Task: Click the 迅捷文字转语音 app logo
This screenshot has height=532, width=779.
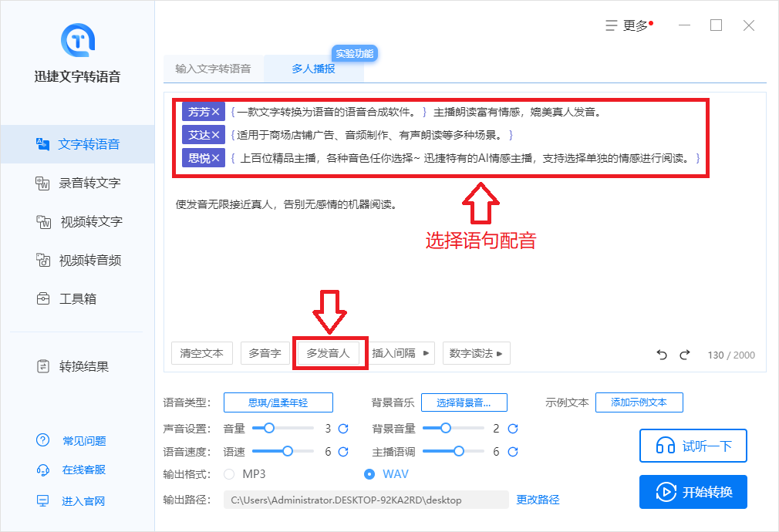Action: pyautogui.click(x=77, y=41)
